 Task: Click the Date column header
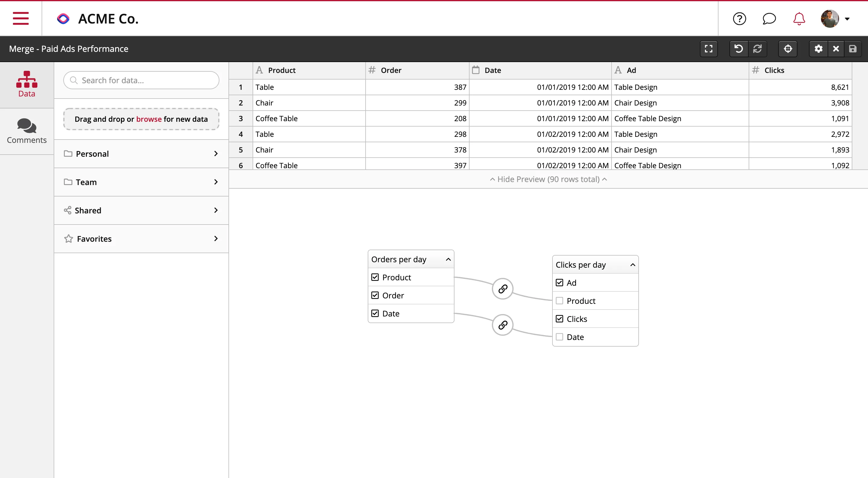coord(540,71)
